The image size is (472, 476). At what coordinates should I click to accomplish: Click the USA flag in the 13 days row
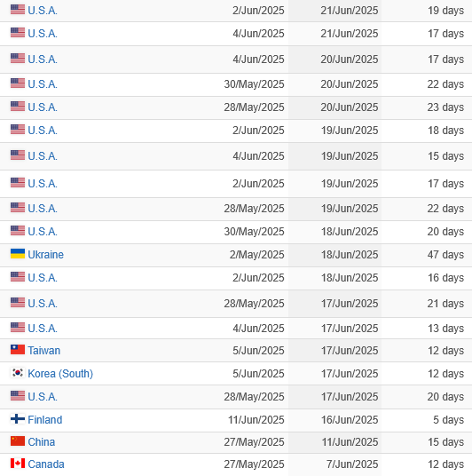point(18,327)
